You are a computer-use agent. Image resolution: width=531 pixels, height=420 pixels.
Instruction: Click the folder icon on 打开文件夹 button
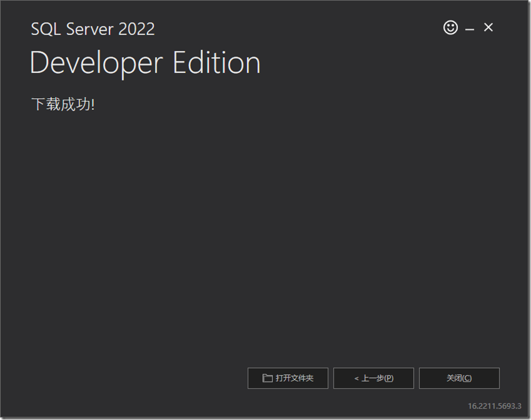267,378
